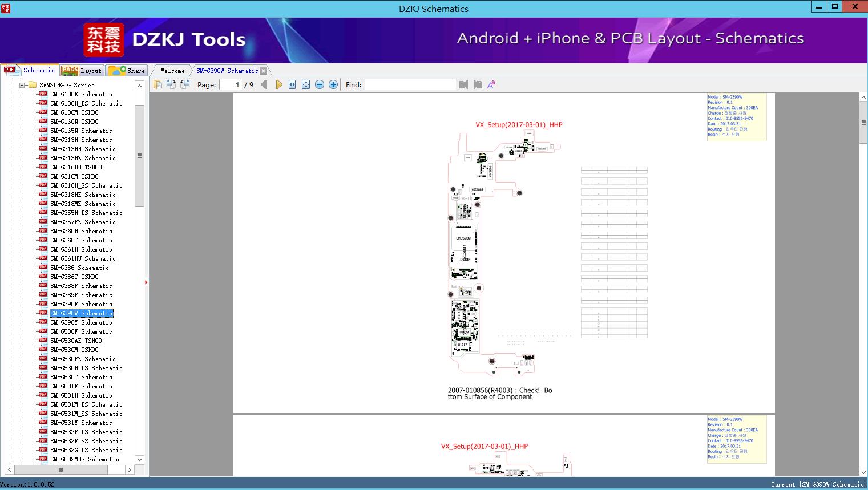Open the PADS Layout tab
The height and width of the screenshot is (490, 868).
(x=82, y=71)
